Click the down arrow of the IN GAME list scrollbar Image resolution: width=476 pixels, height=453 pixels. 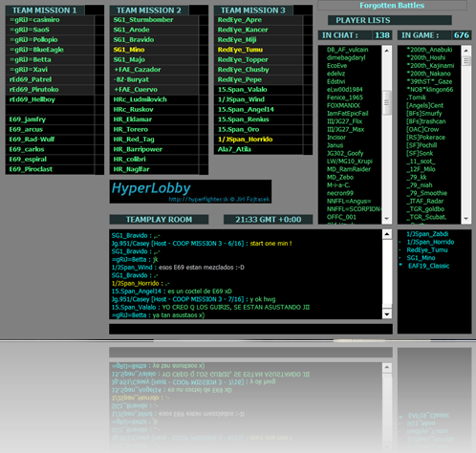(x=466, y=219)
